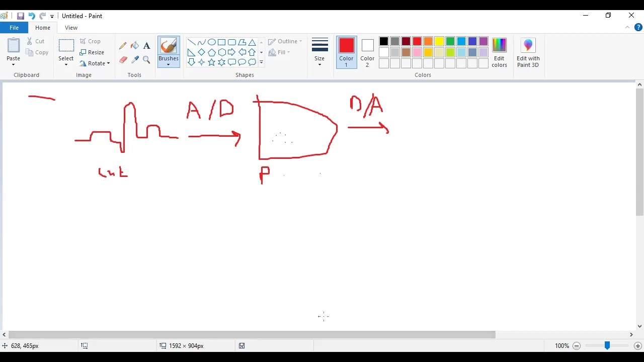Open Paint Help question mark icon

tap(638, 28)
